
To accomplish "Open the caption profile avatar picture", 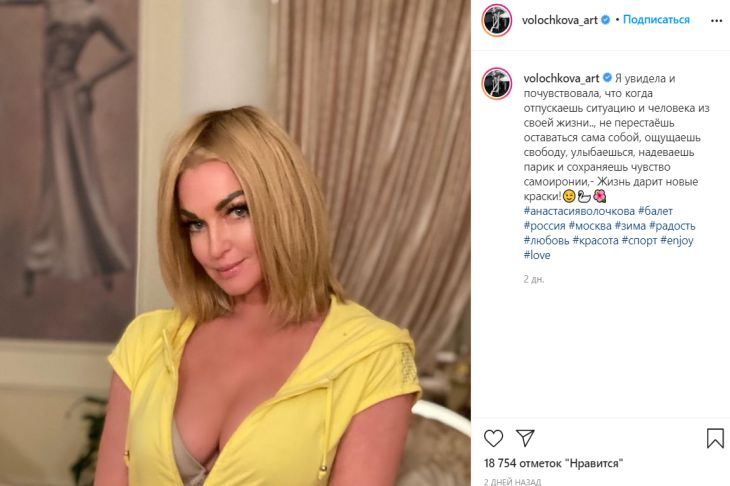I will tap(497, 84).
